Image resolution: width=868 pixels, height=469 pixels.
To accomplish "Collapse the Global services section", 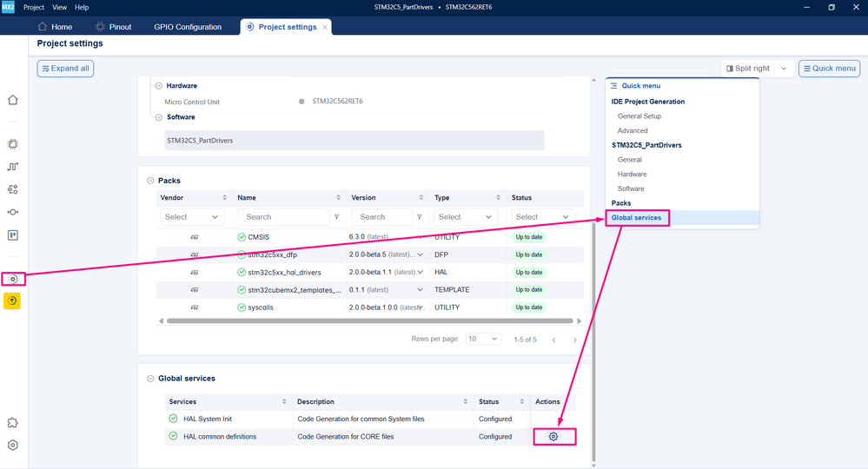I will point(150,379).
